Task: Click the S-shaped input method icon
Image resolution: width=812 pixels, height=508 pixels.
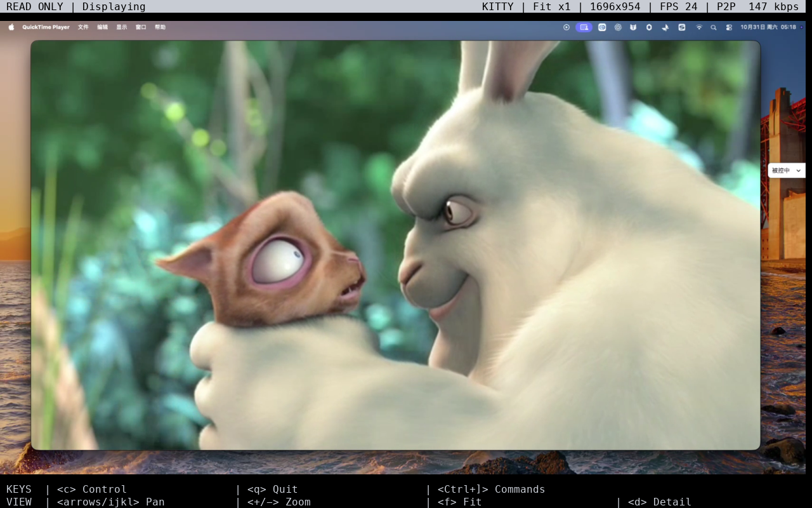Action: [x=681, y=27]
